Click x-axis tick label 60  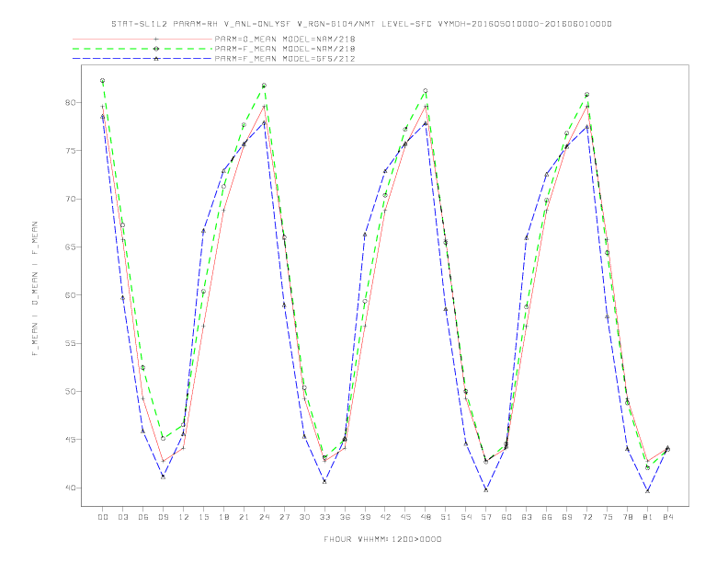click(x=506, y=517)
